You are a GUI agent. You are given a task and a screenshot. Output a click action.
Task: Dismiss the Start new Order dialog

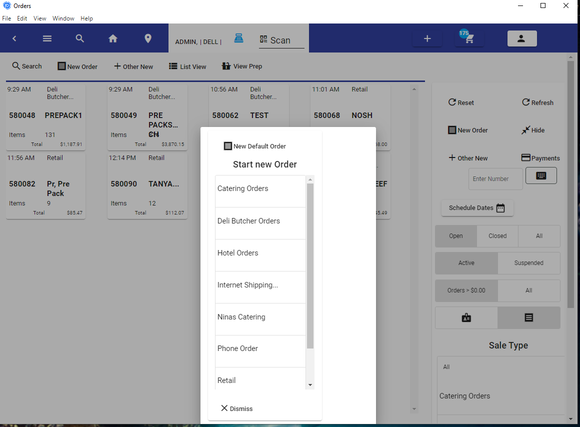click(x=237, y=408)
